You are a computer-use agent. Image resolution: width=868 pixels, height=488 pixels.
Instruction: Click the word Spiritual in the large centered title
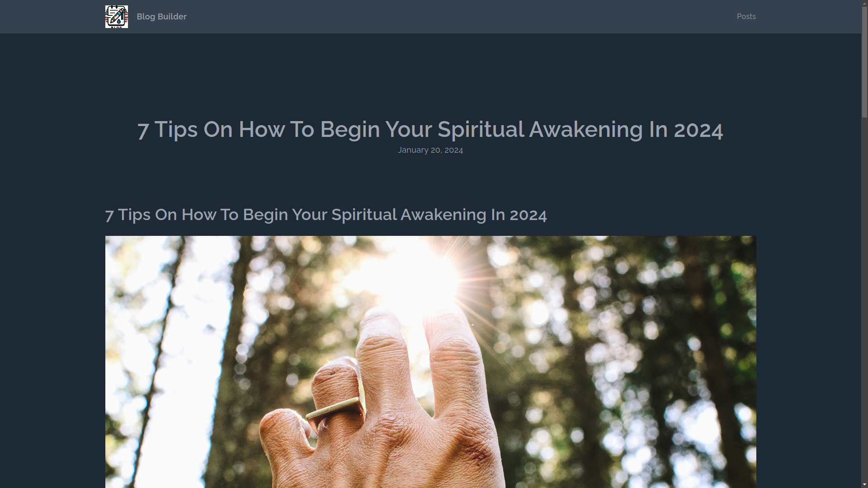point(480,130)
